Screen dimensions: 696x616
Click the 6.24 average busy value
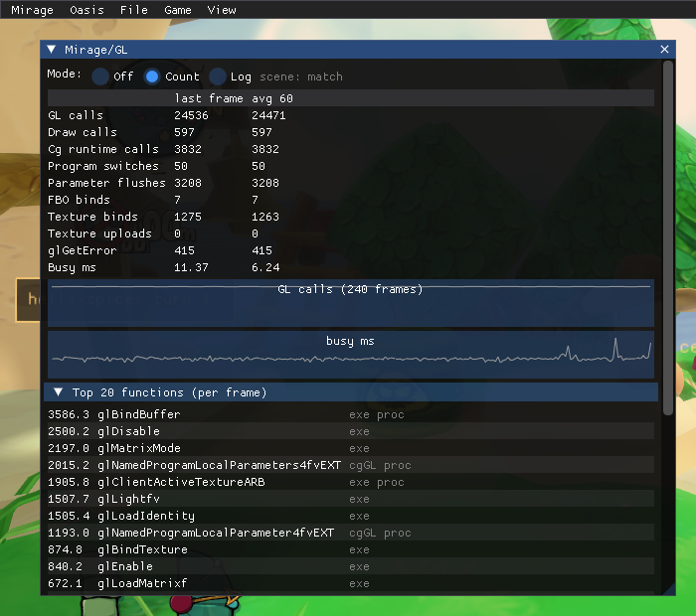265,267
